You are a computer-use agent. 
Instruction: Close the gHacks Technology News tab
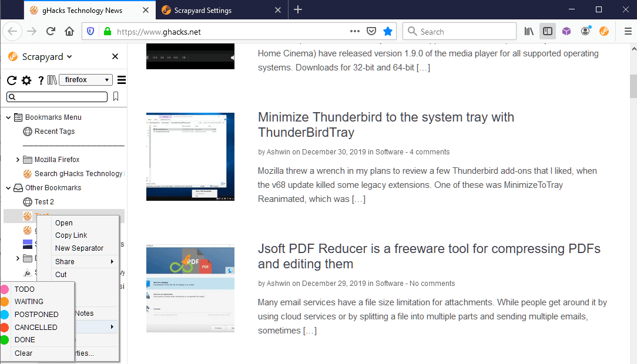[145, 10]
